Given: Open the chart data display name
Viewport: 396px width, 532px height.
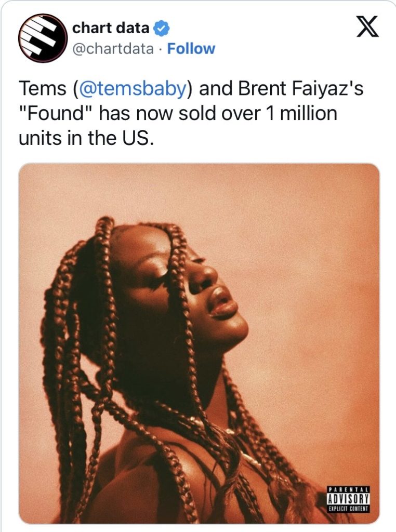Looking at the screenshot, I should (111, 28).
